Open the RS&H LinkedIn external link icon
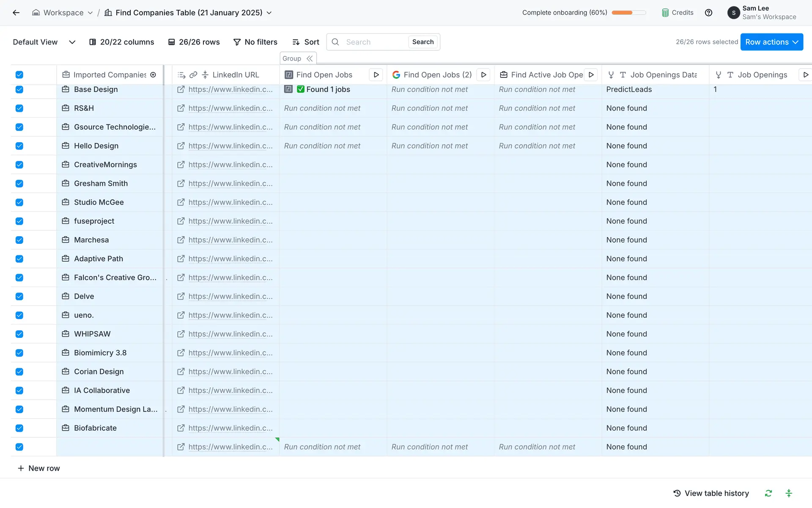The width and height of the screenshot is (812, 508). click(x=181, y=108)
